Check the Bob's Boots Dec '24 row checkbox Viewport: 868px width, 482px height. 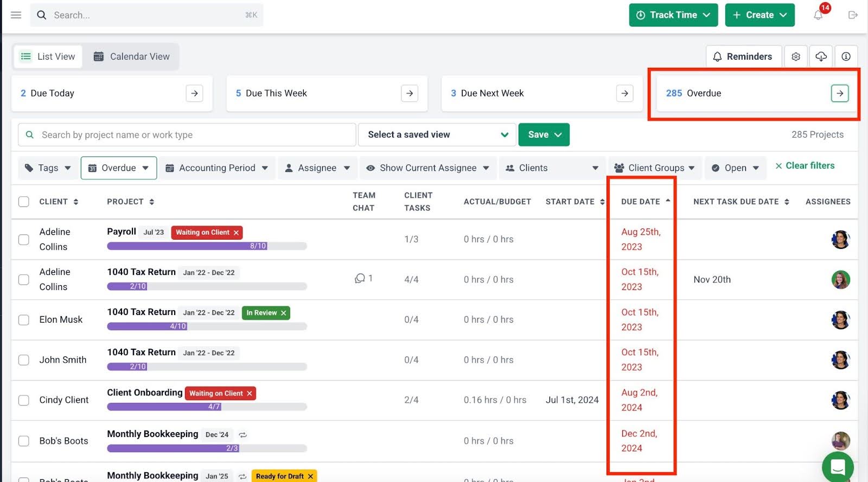point(24,441)
